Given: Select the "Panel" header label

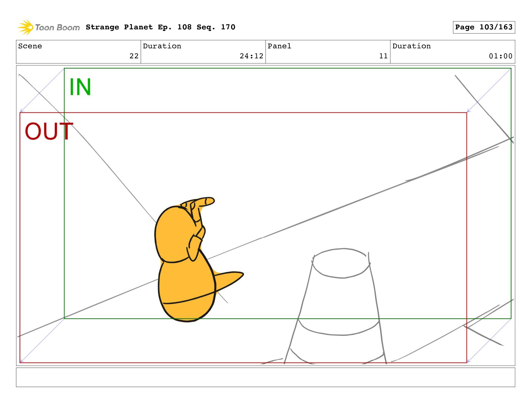Looking at the screenshot, I should pyautogui.click(x=280, y=46).
